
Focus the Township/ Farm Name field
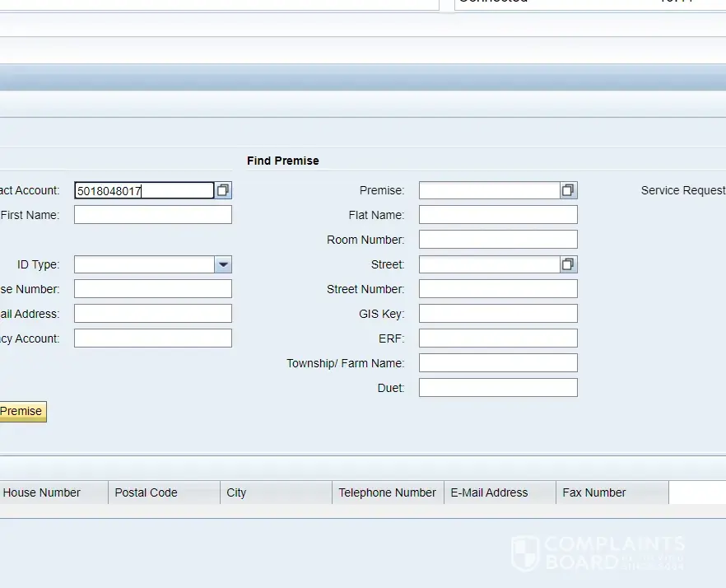tap(498, 363)
